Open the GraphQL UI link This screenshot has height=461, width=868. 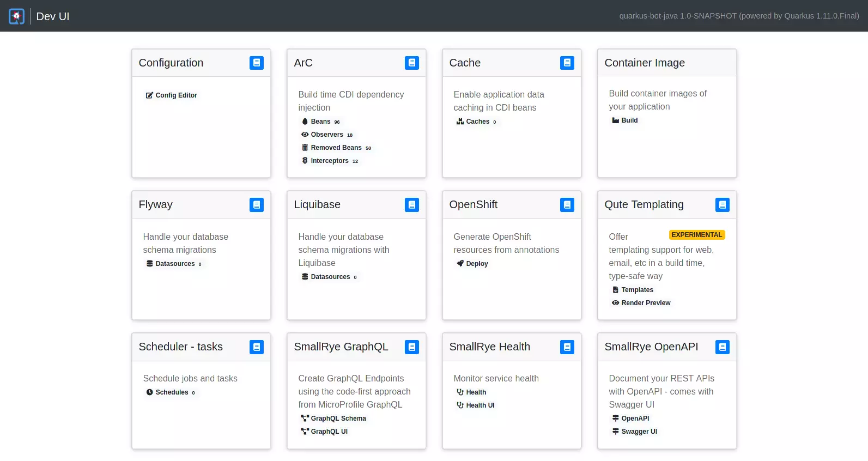[x=329, y=432]
